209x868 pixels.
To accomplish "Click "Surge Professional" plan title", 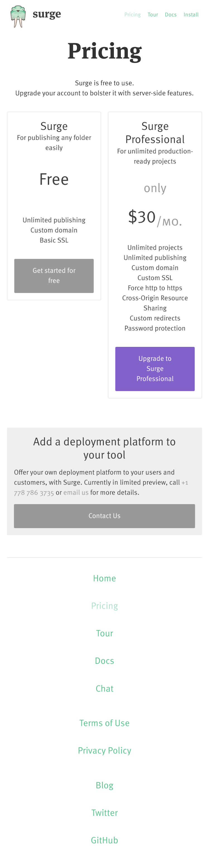I will pos(155,133).
